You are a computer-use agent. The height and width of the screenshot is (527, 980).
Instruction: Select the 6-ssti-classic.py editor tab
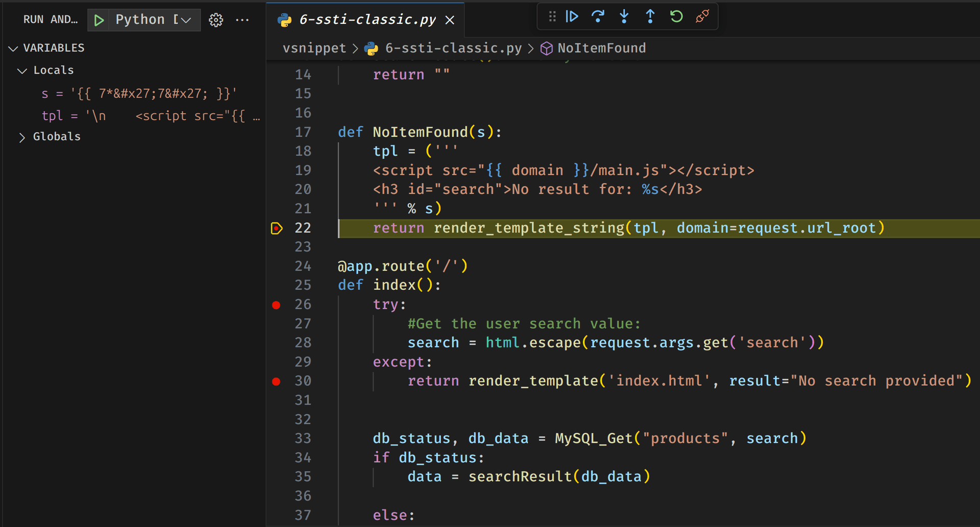pos(366,19)
